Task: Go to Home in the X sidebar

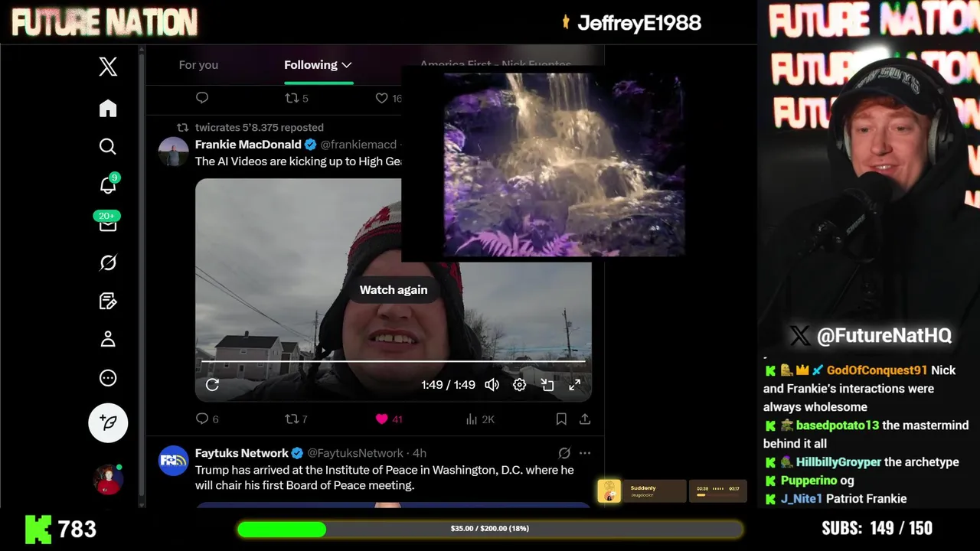Action: [108, 108]
